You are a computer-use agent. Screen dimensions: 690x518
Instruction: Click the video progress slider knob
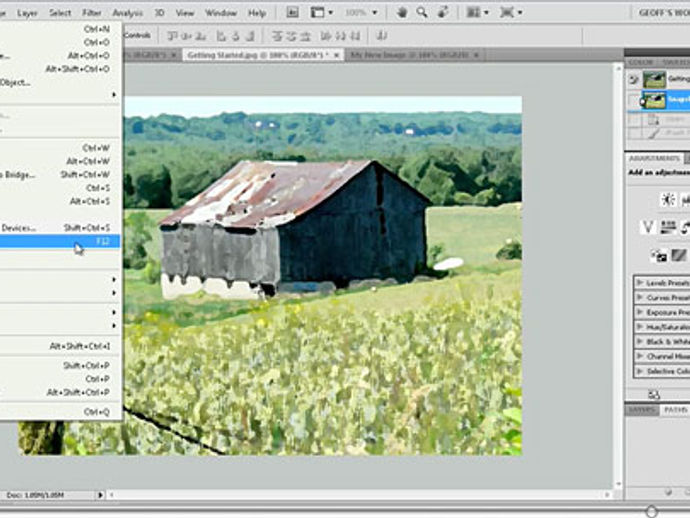(652, 511)
